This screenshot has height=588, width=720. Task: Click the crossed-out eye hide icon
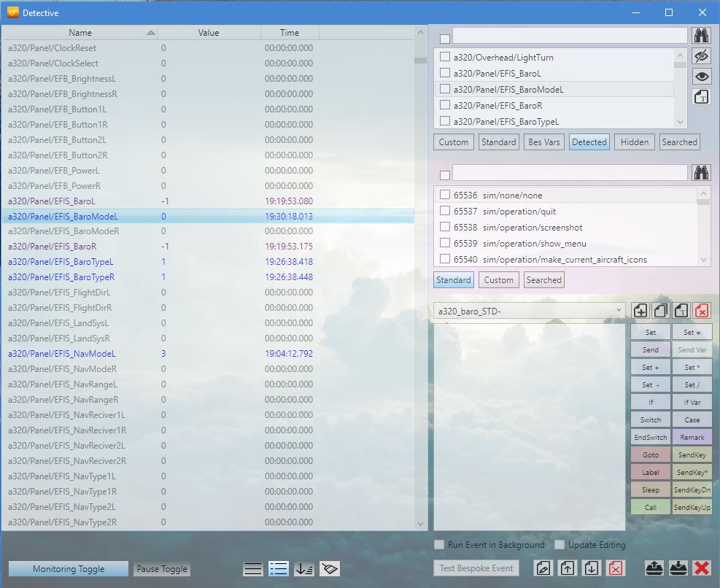[x=701, y=56]
